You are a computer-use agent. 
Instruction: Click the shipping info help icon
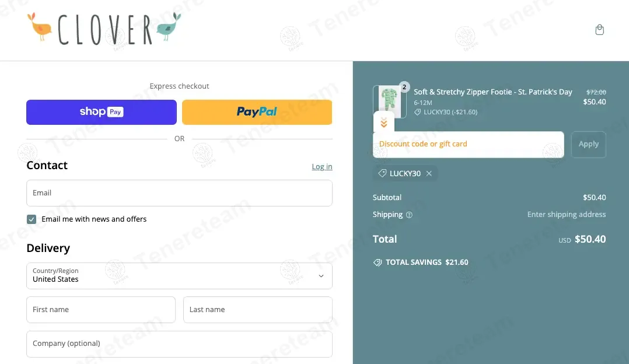pos(409,215)
